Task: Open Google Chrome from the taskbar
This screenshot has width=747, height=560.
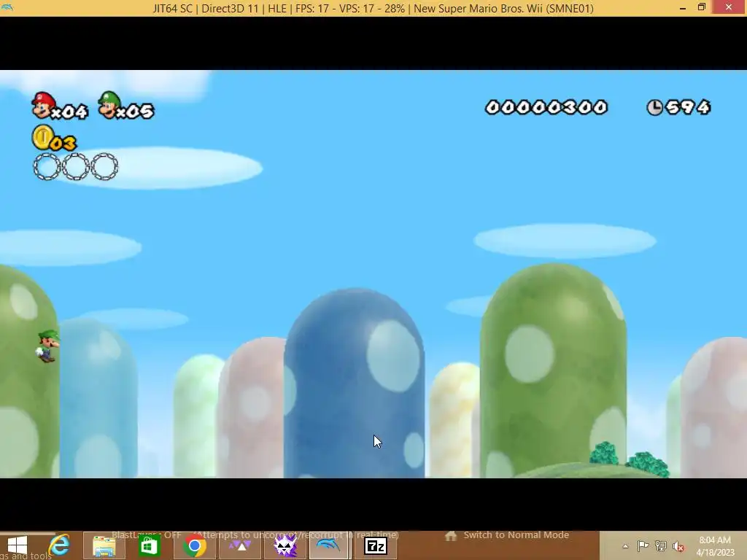Action: (x=194, y=545)
